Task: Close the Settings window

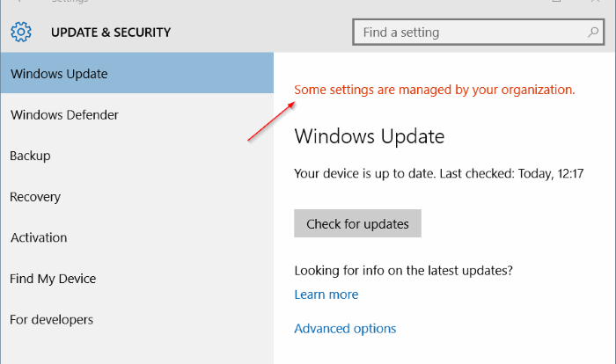Action: tap(596, 1)
